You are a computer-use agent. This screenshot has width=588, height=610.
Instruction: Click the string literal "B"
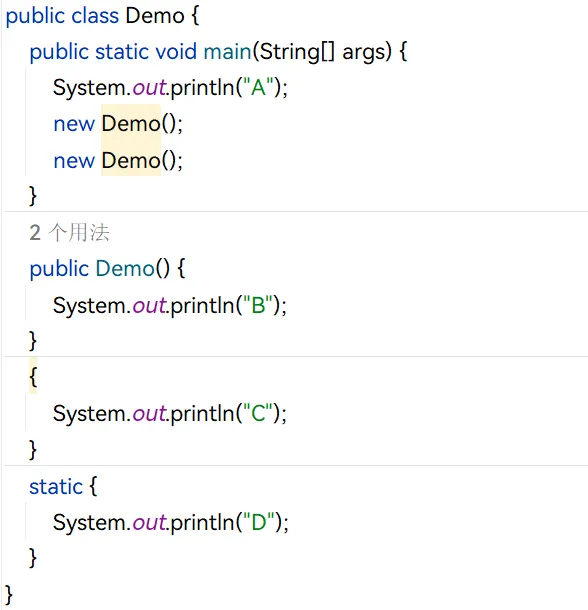(258, 305)
